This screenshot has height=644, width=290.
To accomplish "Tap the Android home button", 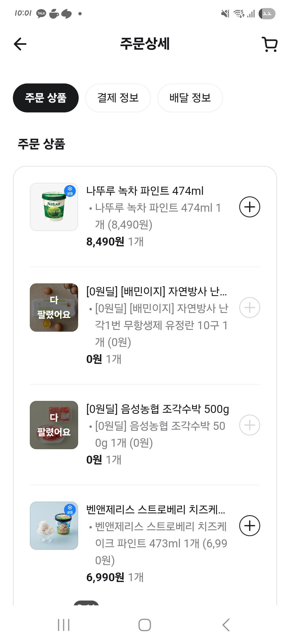I will (x=145, y=625).
